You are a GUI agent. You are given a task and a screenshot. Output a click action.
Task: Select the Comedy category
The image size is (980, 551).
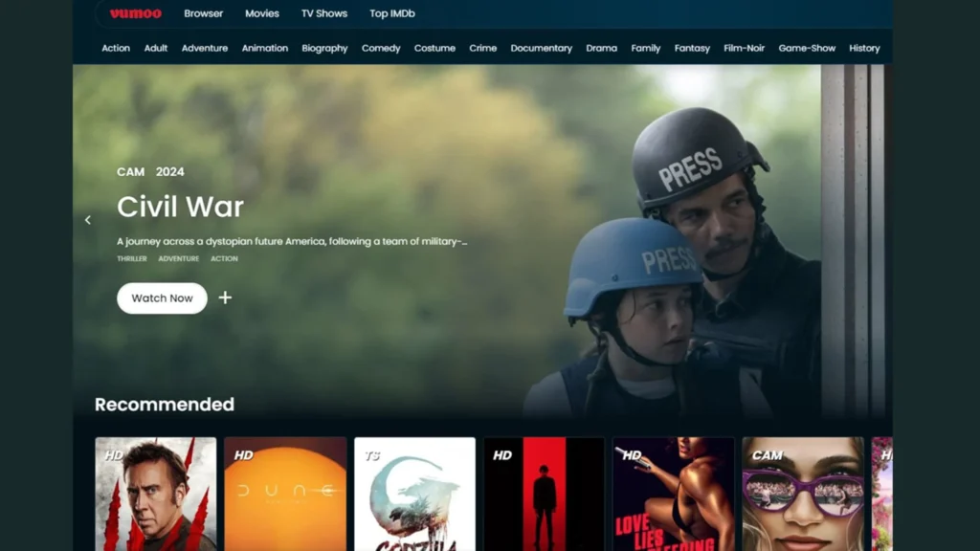pos(381,48)
